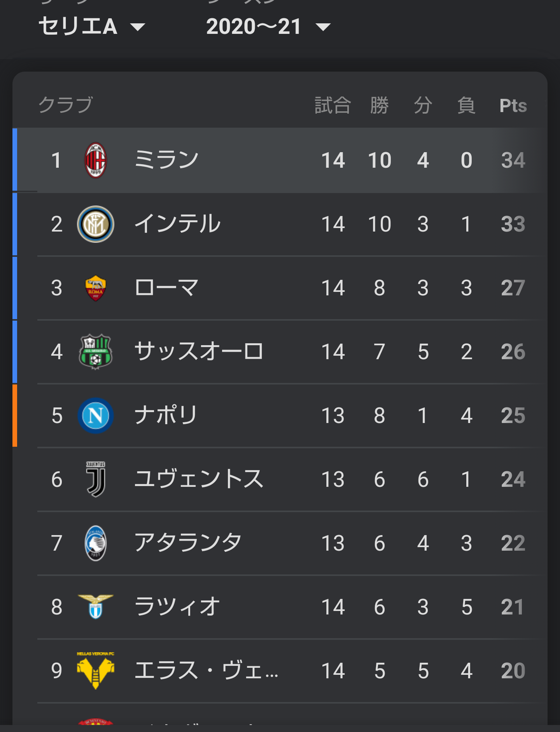Click the Atalanta club crest

pyautogui.click(x=96, y=543)
